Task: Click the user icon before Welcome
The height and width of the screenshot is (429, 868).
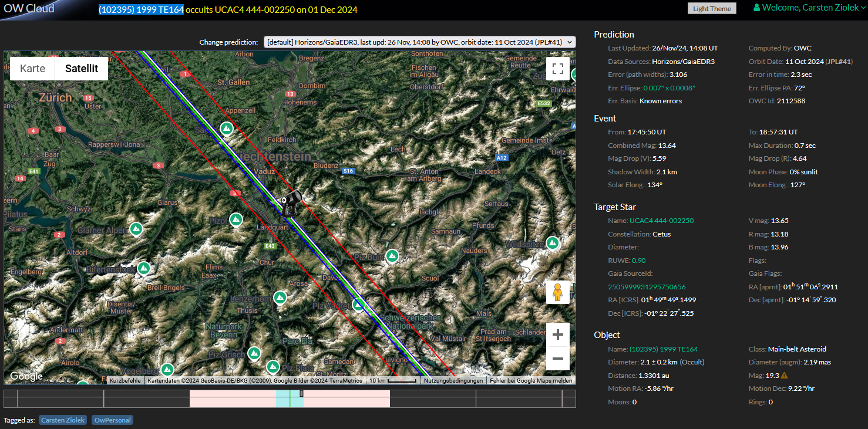Action: click(757, 8)
